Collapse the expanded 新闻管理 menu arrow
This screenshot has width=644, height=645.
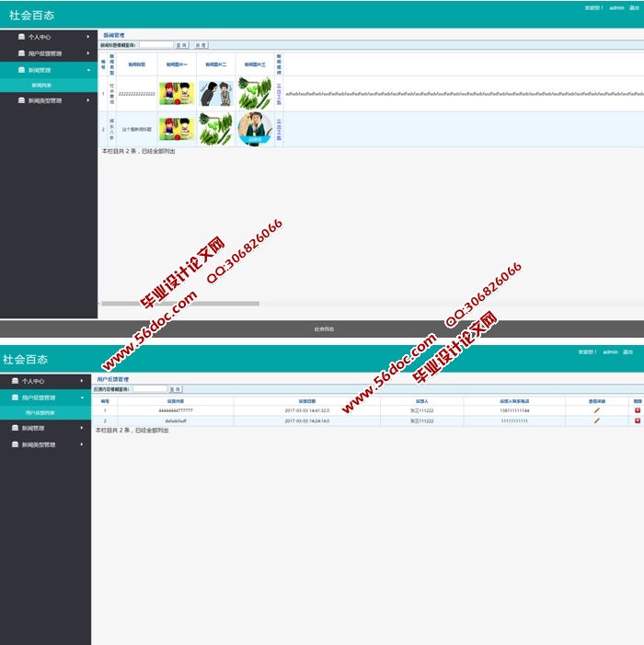(88, 70)
